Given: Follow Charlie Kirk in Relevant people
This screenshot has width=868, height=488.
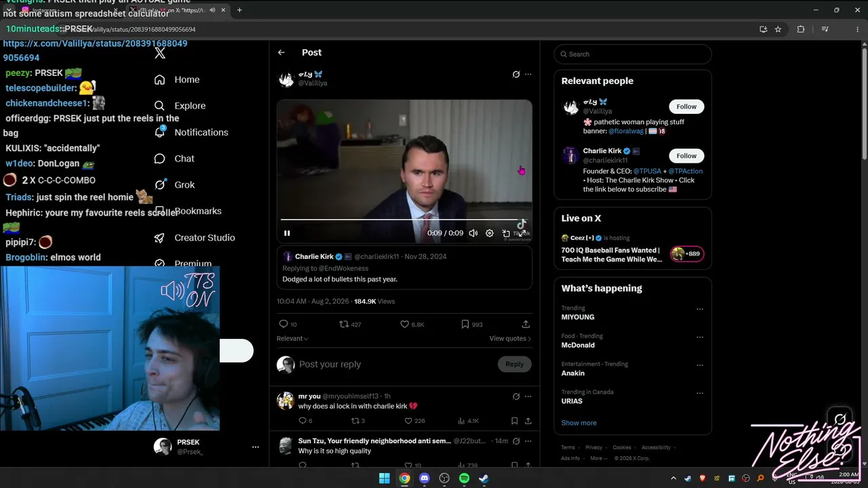Looking at the screenshot, I should pos(686,156).
